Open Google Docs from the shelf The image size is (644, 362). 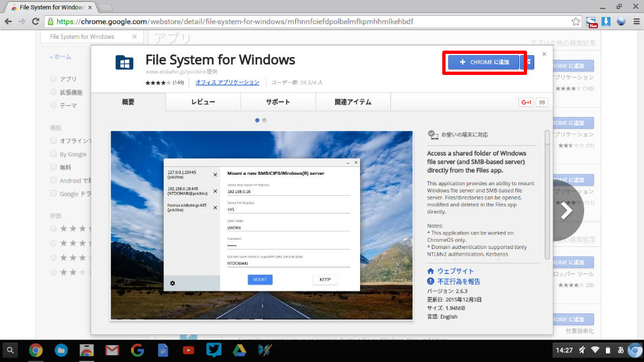[163, 350]
